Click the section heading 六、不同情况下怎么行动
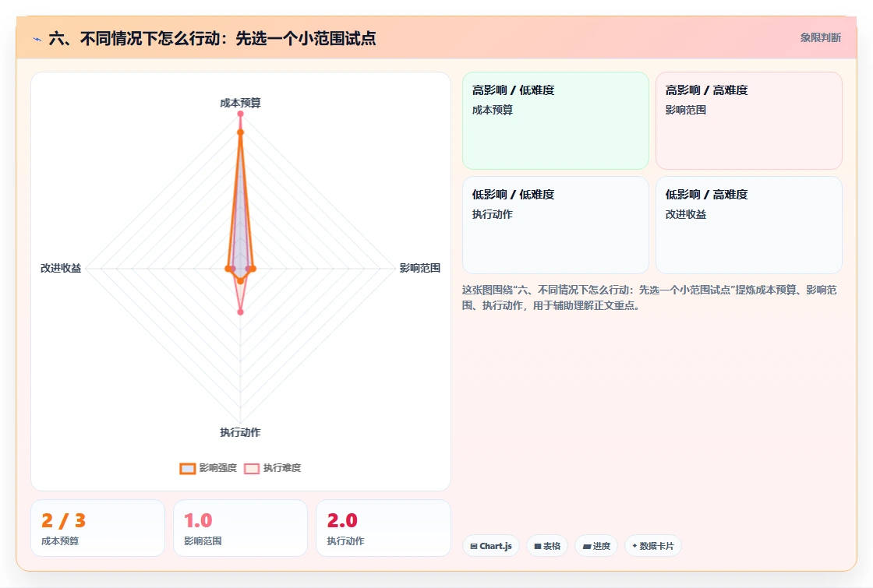 click(212, 38)
